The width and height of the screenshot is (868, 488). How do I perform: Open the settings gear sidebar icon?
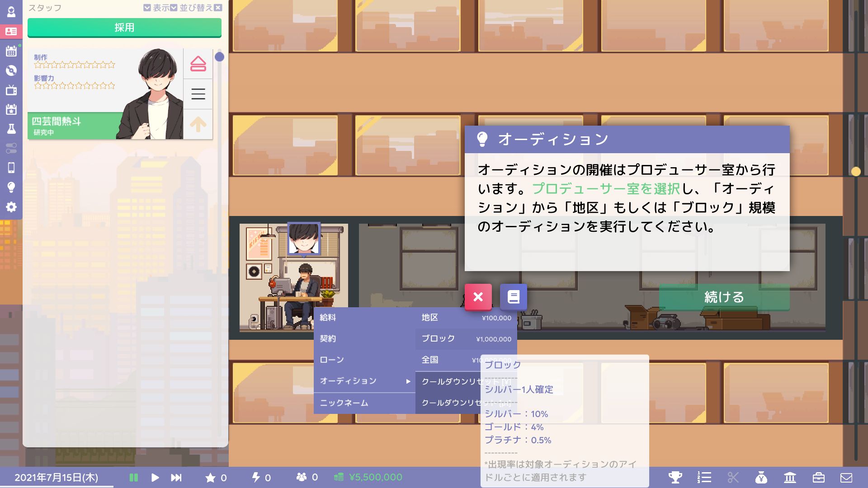[11, 207]
